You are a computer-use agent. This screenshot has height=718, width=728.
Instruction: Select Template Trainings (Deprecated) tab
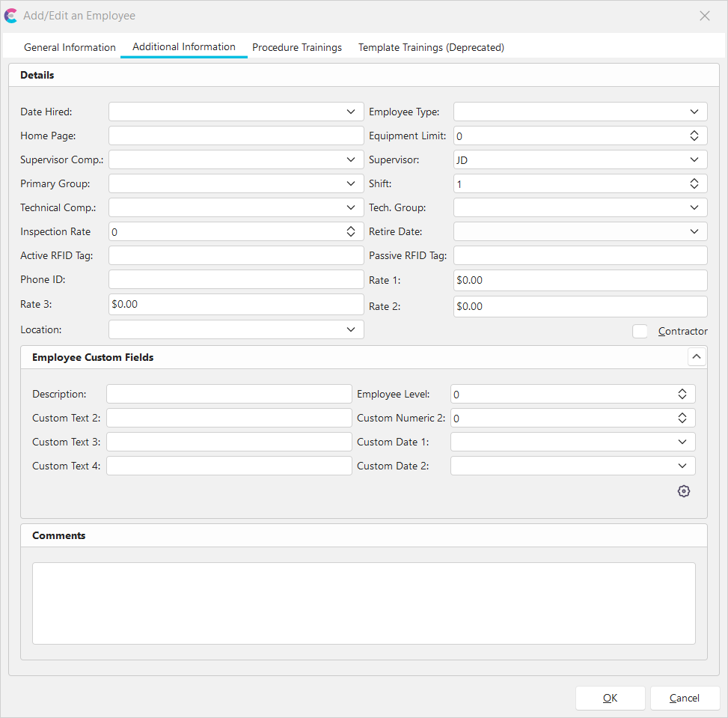point(431,47)
